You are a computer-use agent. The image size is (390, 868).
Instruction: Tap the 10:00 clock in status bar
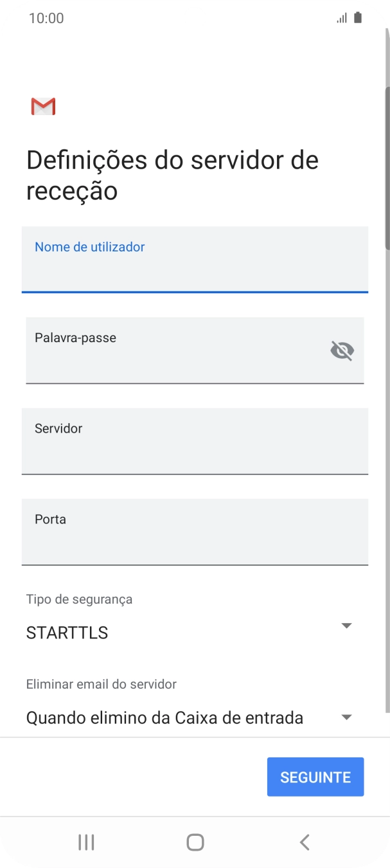point(46,18)
